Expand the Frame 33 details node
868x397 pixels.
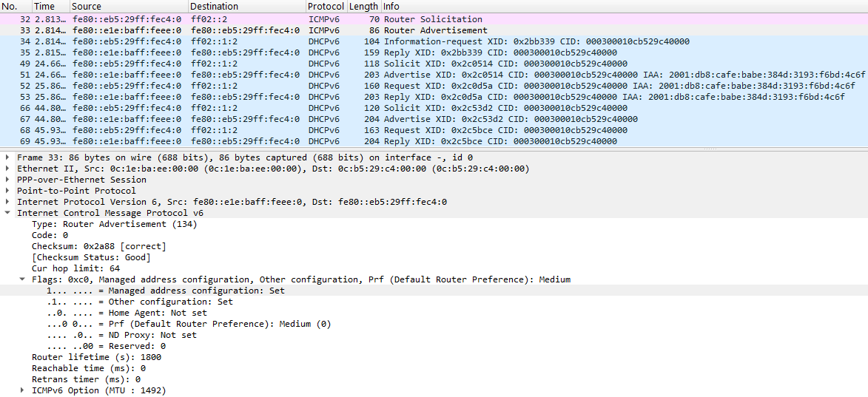[7, 157]
